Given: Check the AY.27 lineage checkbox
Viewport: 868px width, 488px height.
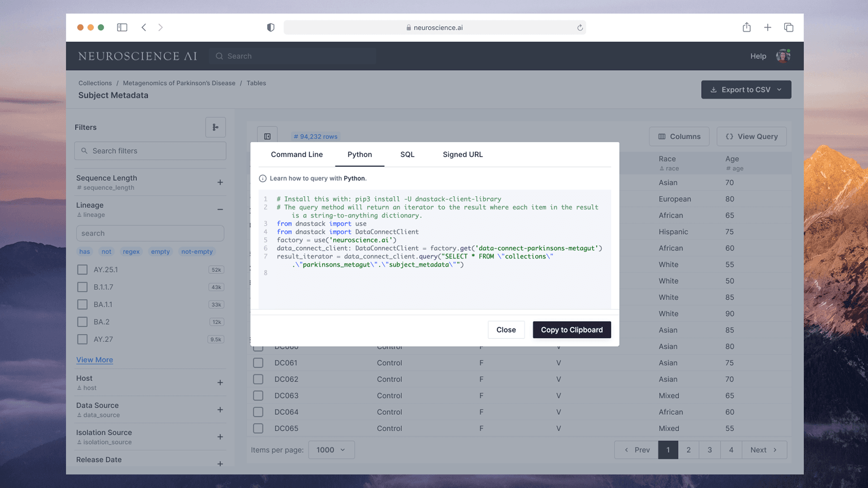Looking at the screenshot, I should [x=82, y=339].
